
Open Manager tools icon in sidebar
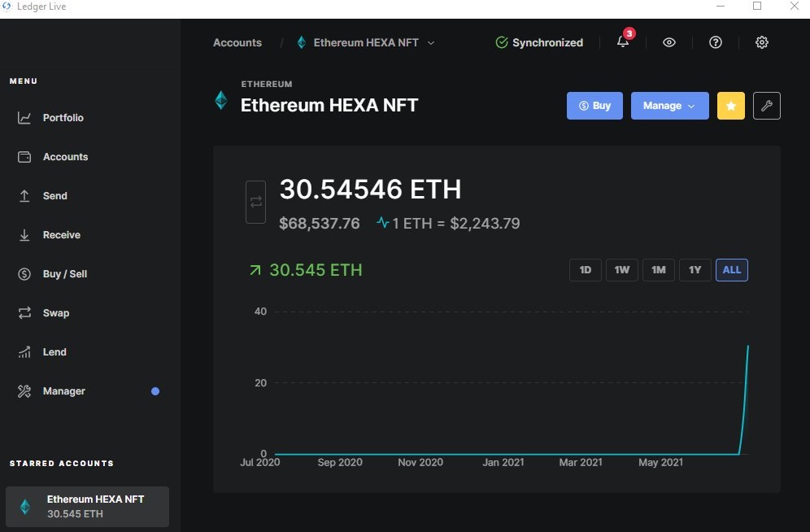point(24,391)
